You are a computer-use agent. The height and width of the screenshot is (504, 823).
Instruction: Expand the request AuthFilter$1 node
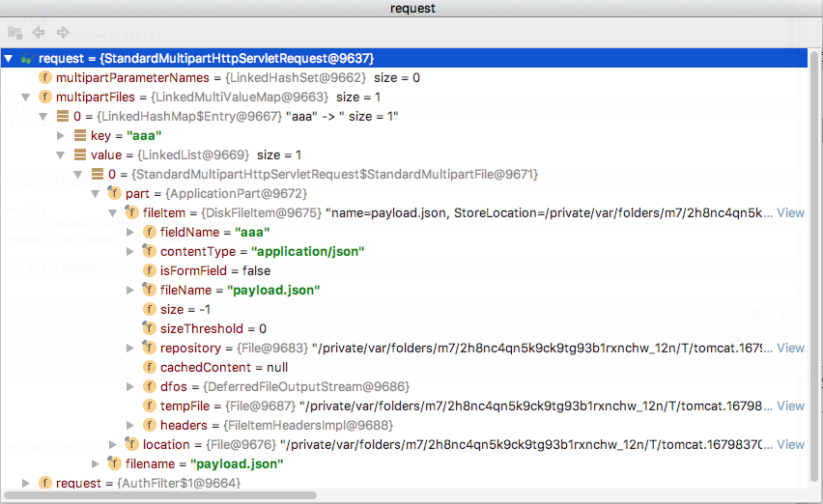click(x=26, y=483)
